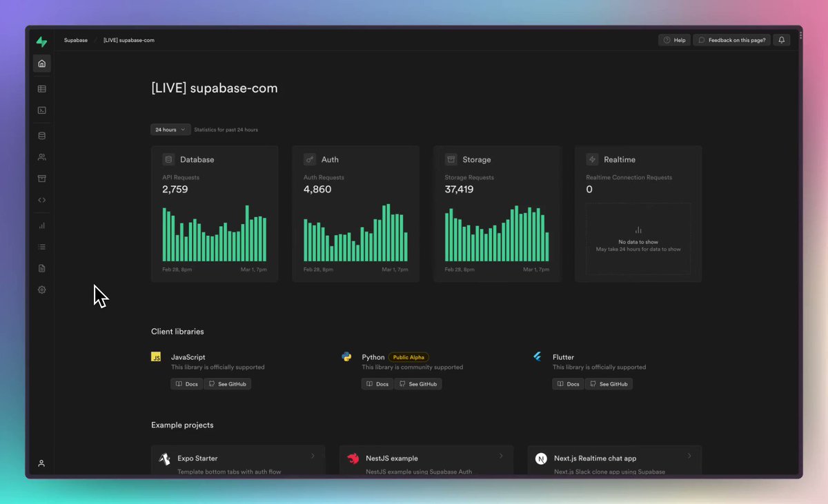Click the Auth card key icon
The height and width of the screenshot is (504, 828).
point(310,159)
